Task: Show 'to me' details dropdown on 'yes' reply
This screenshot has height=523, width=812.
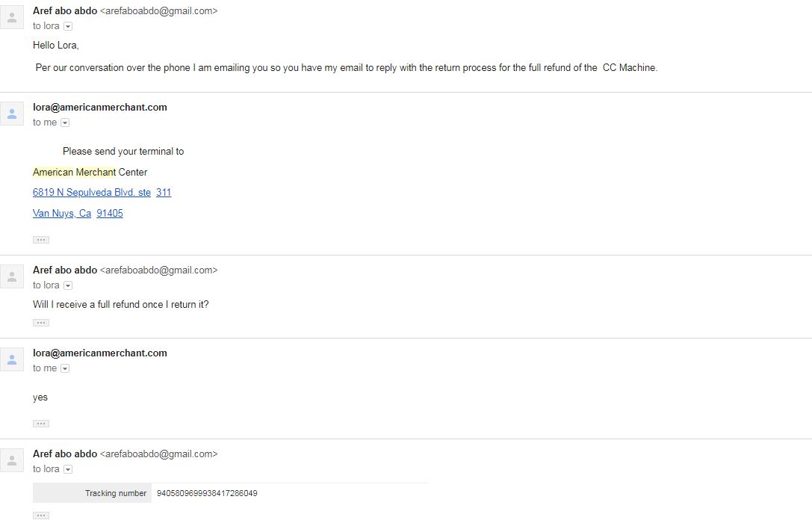Action: click(65, 368)
